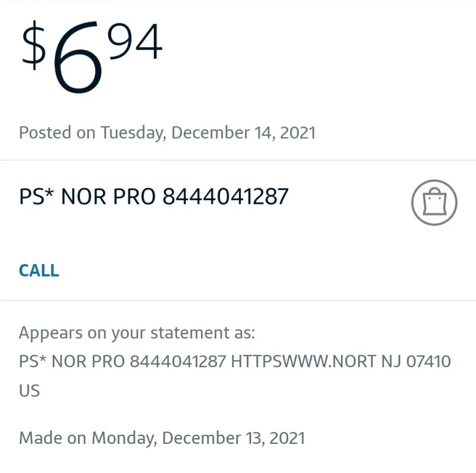The width and height of the screenshot is (476, 473).
Task: Click the Made on Monday date line
Action: 162,438
